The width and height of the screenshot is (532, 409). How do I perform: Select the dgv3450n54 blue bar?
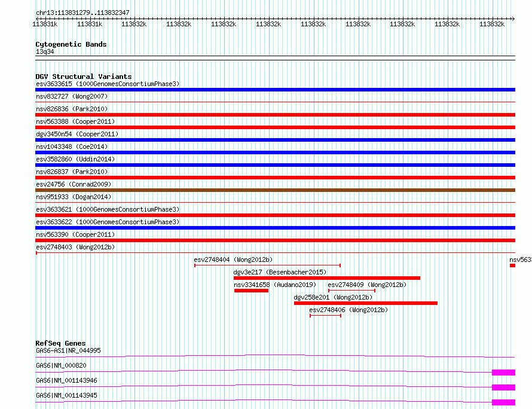pos(275,140)
